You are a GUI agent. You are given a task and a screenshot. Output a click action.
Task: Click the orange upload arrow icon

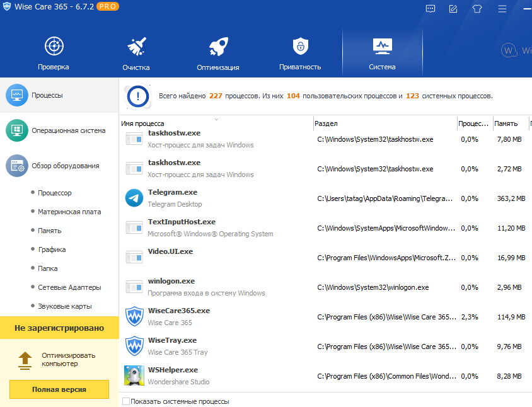point(25,360)
